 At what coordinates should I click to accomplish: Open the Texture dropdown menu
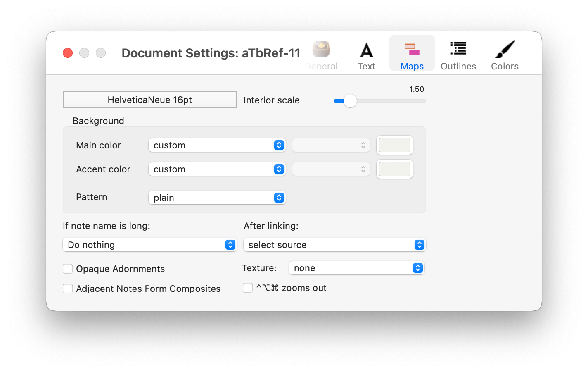356,268
